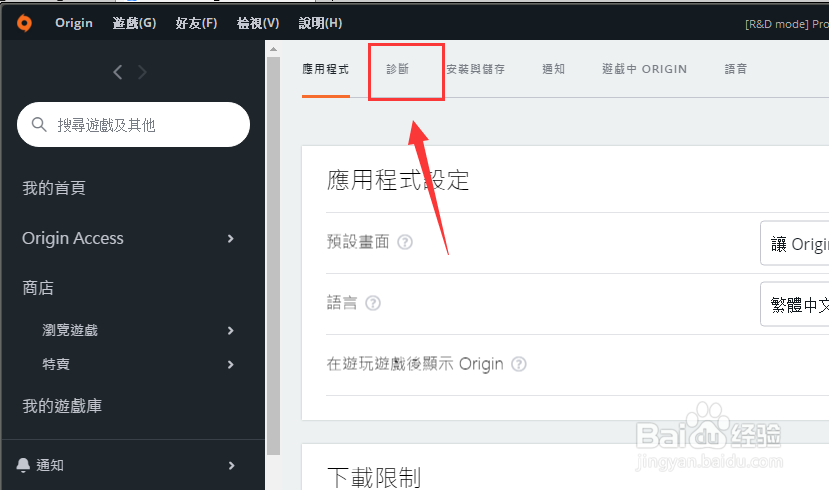The width and height of the screenshot is (829, 490).
Task: Click the Origin logo icon
Action: pyautogui.click(x=24, y=23)
